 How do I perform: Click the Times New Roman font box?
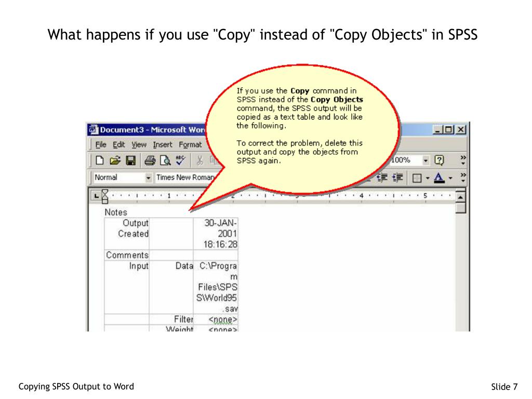(185, 178)
